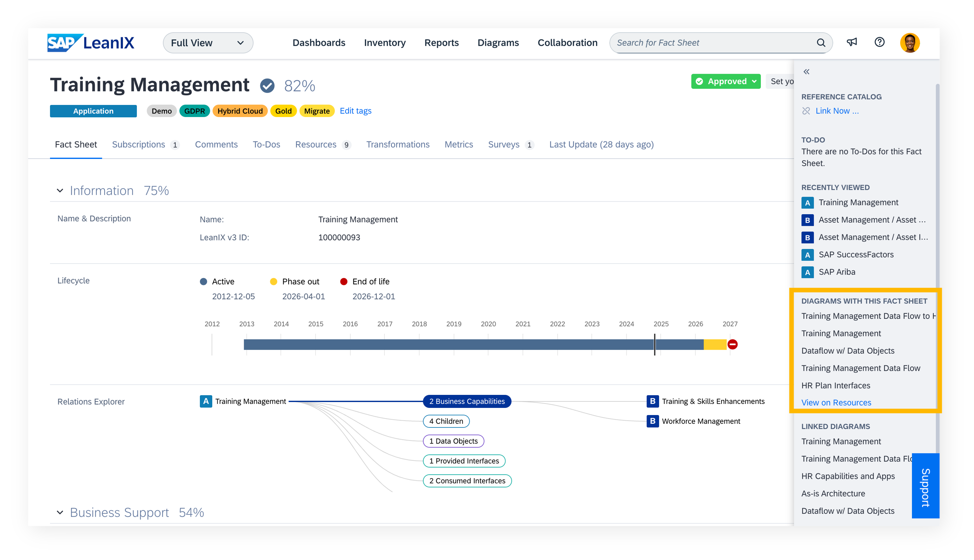Click the End of life red marker on timeline
Screen dimensions: 974x560
733,344
